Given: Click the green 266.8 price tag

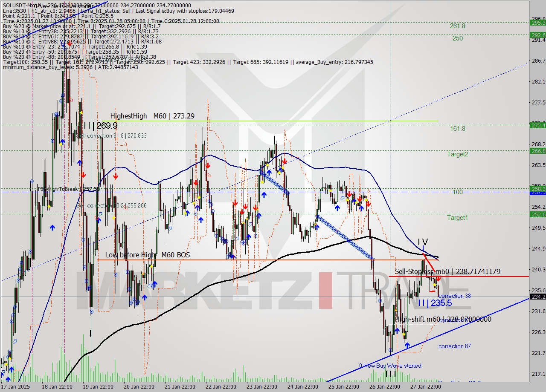Looking at the screenshot, I should tap(537, 150).
